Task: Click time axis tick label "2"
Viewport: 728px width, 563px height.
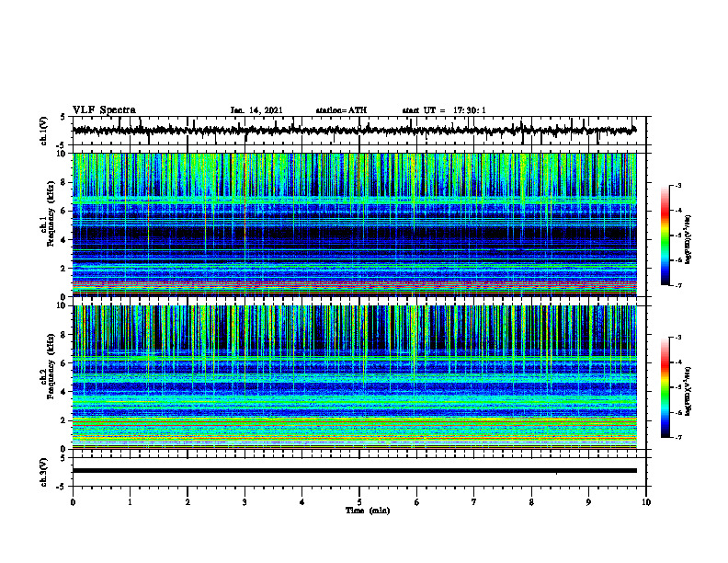Action: pos(188,502)
